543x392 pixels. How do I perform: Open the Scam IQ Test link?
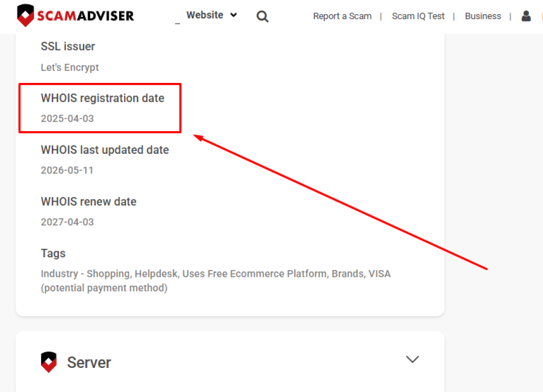[x=418, y=16]
